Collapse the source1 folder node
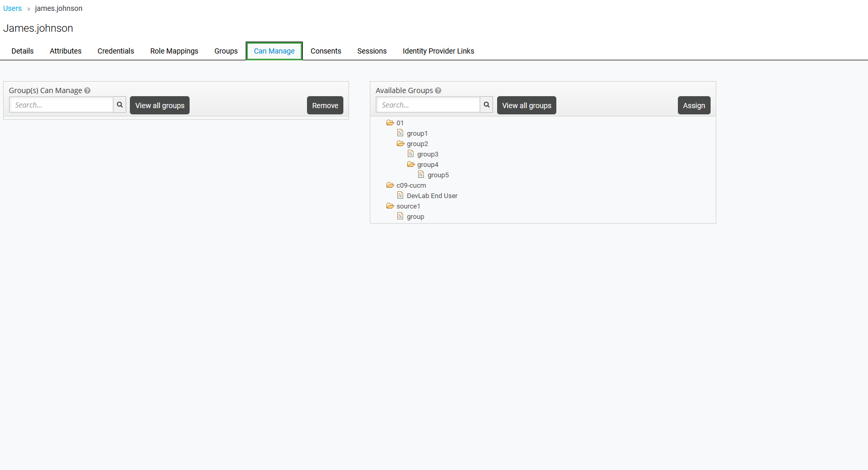 (x=390, y=206)
